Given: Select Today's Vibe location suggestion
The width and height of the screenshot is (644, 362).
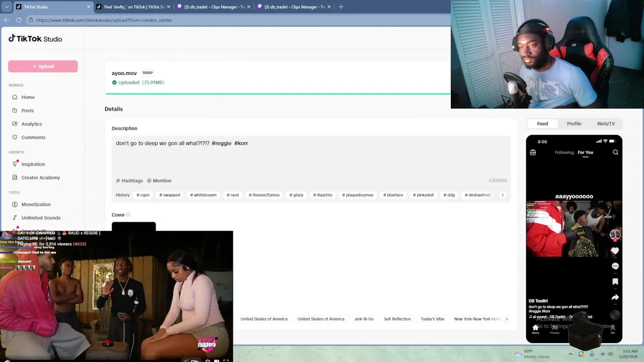Looking at the screenshot, I should (x=432, y=319).
